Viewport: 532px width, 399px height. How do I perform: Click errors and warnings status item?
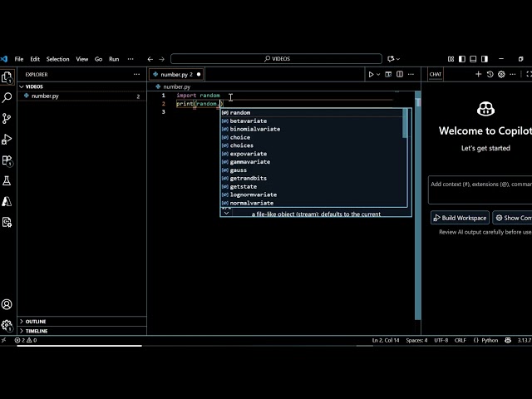26,340
